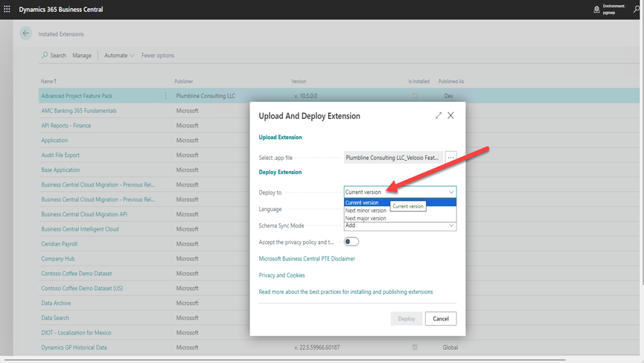Open Dynamics GP Historical Data extension

74,347
